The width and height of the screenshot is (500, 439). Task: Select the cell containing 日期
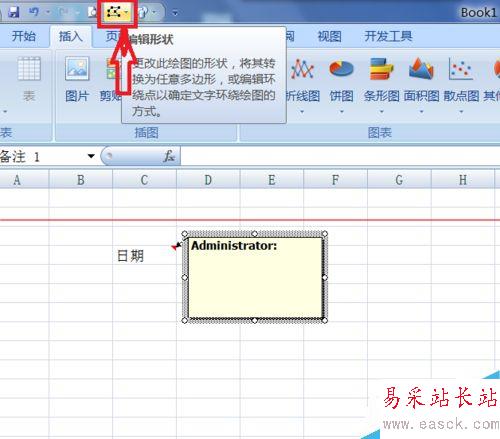tap(144, 255)
